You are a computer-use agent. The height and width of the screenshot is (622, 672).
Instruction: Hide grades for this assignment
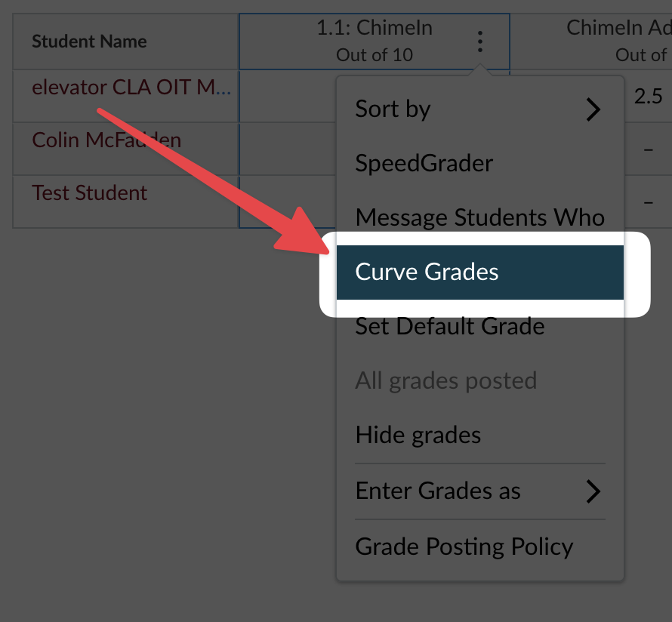coord(418,435)
